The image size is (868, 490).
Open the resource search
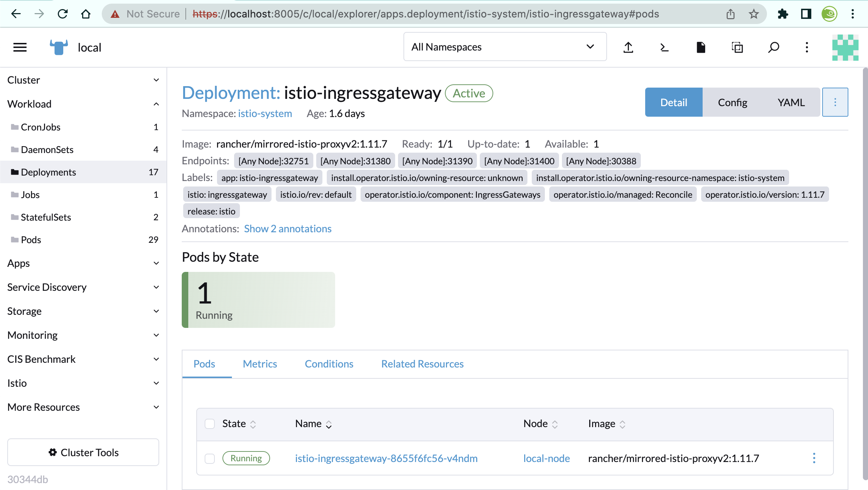click(x=773, y=47)
